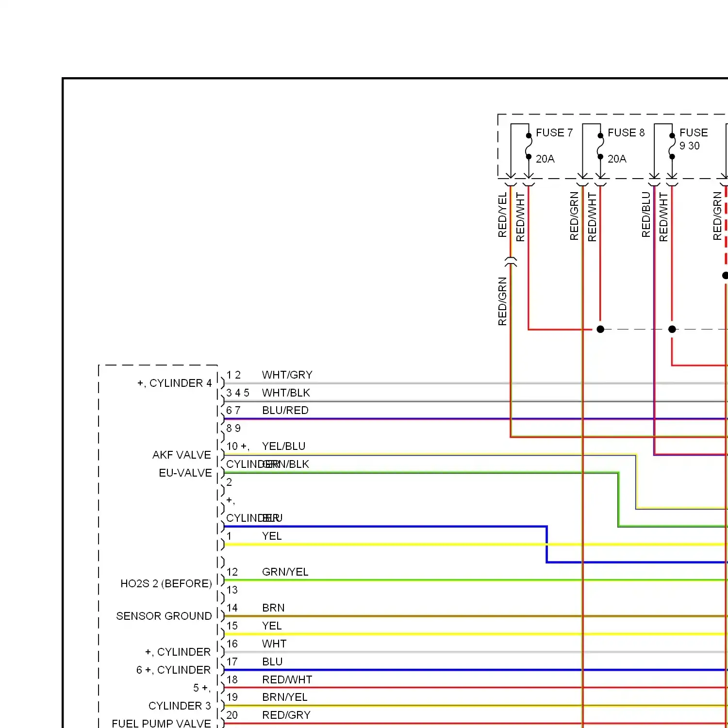The width and height of the screenshot is (728, 728).
Task: Click the 20A rating under FUSE 7
Action: [545, 159]
